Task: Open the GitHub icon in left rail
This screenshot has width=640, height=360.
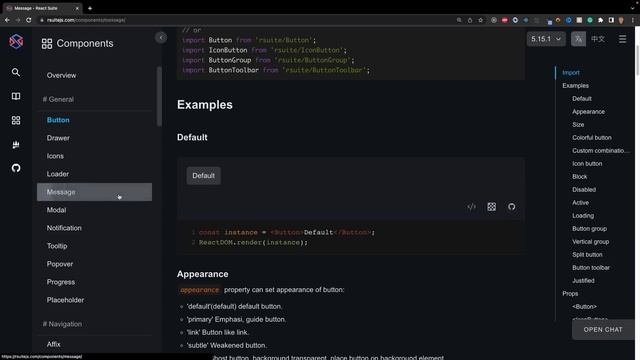Action: coord(16,168)
